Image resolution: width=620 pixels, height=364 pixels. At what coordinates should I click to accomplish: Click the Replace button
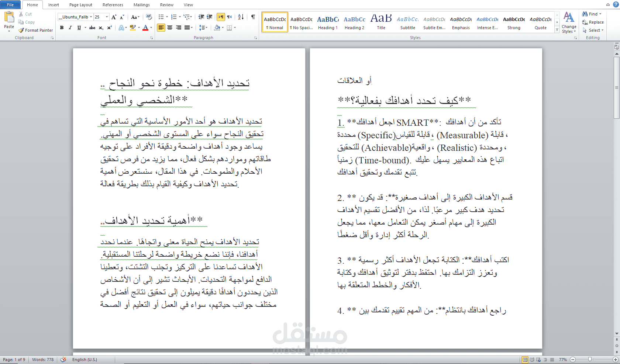593,22
